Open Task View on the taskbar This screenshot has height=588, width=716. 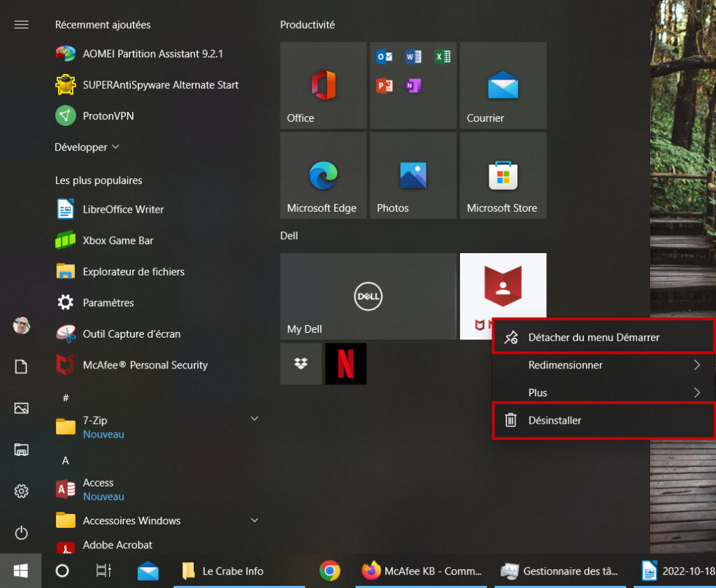point(103,571)
